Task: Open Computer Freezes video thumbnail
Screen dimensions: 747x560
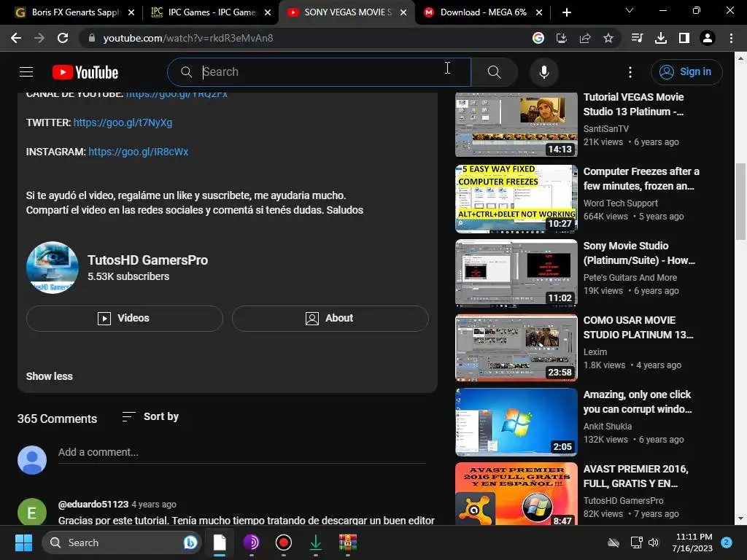Action: click(x=516, y=199)
